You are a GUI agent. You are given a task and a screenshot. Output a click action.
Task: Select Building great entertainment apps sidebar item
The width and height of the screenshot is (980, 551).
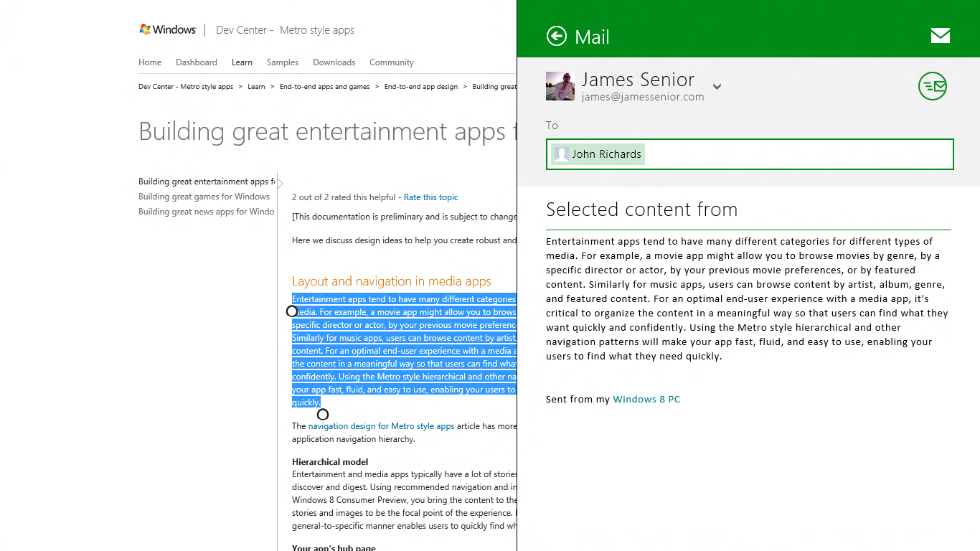click(207, 182)
